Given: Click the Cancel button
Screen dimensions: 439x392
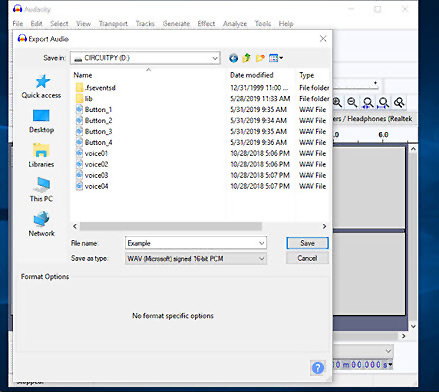Looking at the screenshot, I should [x=307, y=258].
